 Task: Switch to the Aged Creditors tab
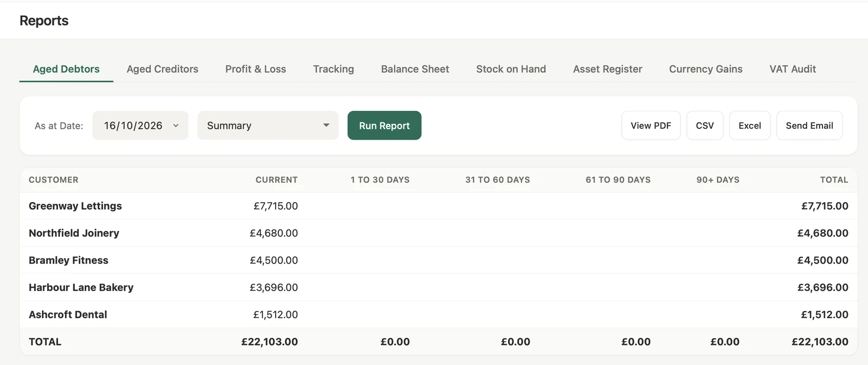pyautogui.click(x=163, y=69)
